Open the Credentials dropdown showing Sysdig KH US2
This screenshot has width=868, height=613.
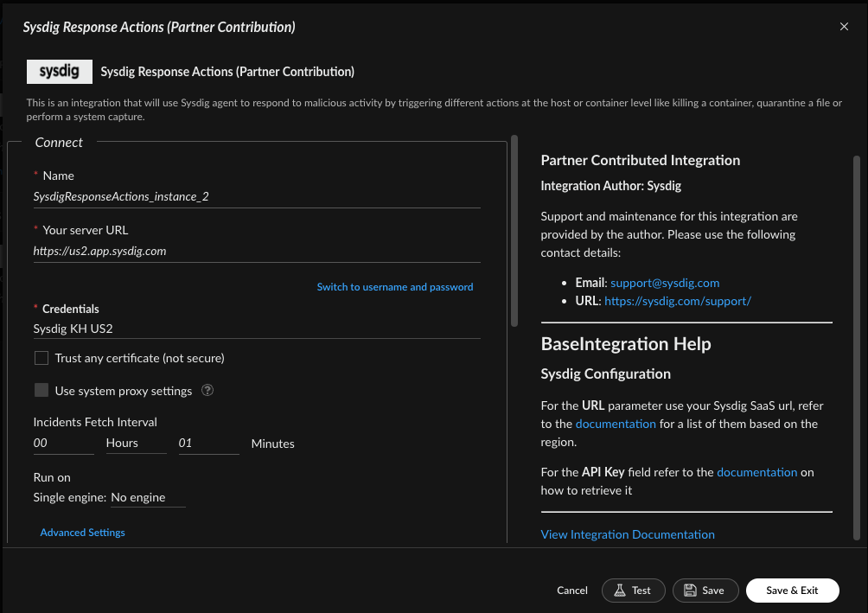click(x=256, y=329)
